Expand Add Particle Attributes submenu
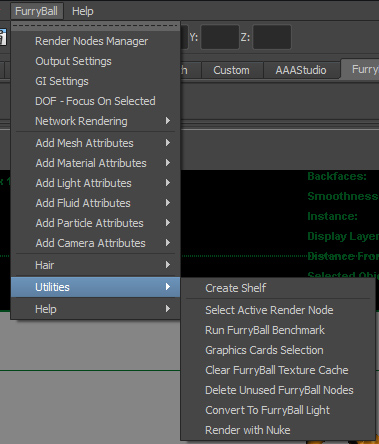 (96, 223)
